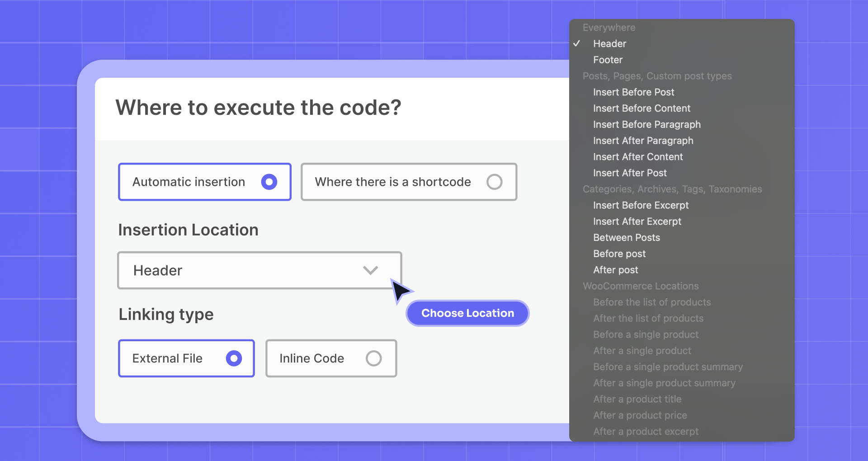Switch linking type to Inline Code
868x461 pixels.
373,358
